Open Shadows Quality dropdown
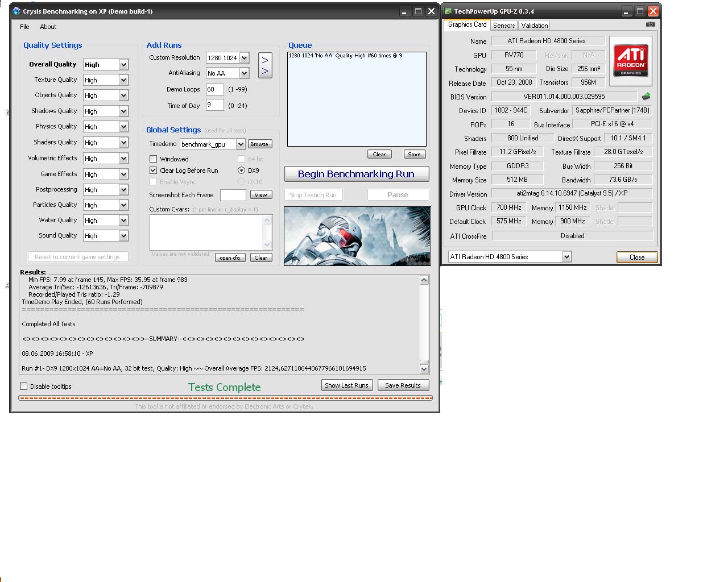Viewport: 728px width, 582px height. click(x=123, y=111)
